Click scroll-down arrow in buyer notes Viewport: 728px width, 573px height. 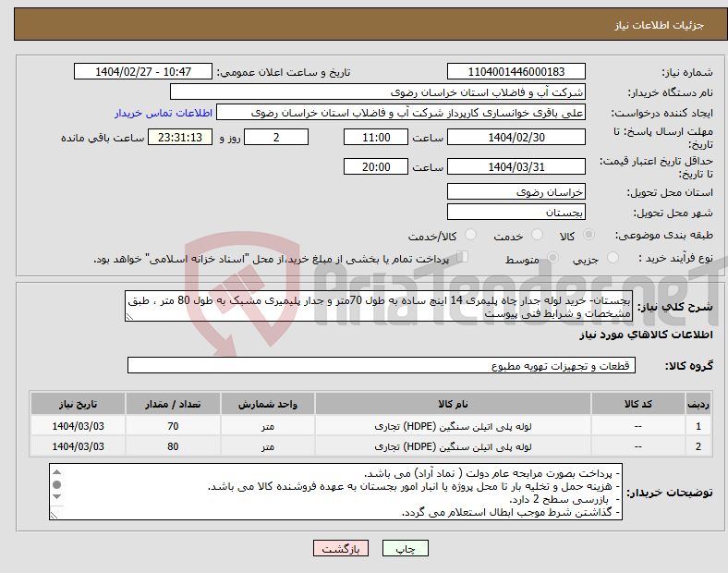[x=56, y=497]
